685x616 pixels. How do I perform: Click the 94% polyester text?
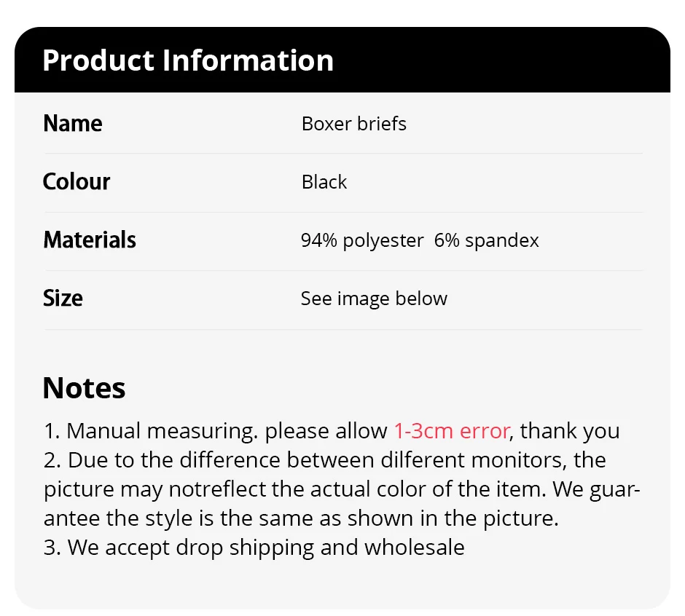point(361,240)
